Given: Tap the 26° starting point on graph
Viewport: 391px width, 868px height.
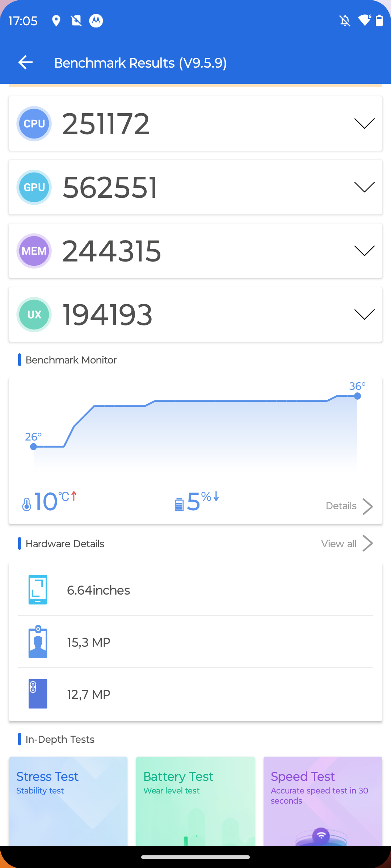Looking at the screenshot, I should (x=34, y=447).
